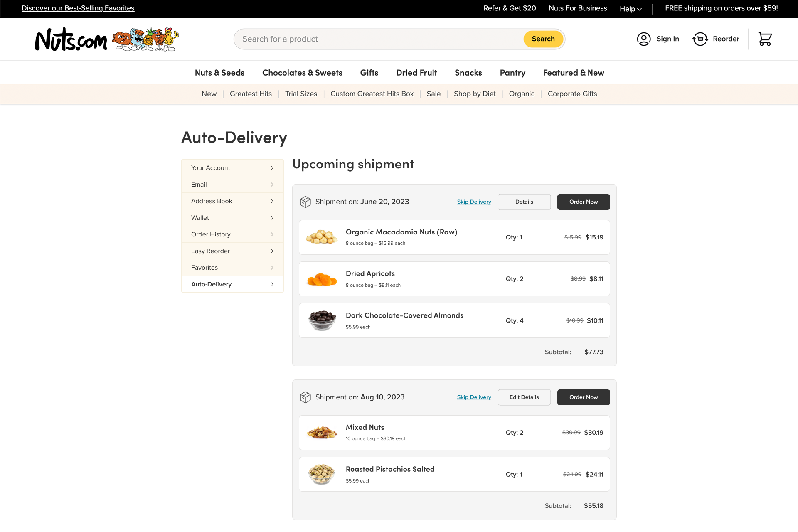
Task: Click chevron next to Favorites
Action: pos(272,268)
